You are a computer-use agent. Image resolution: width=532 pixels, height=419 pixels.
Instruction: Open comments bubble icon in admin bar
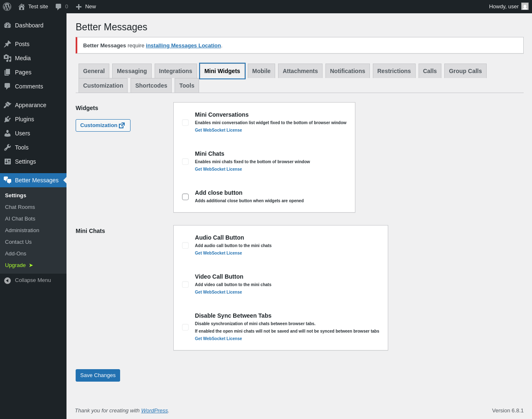pos(59,7)
